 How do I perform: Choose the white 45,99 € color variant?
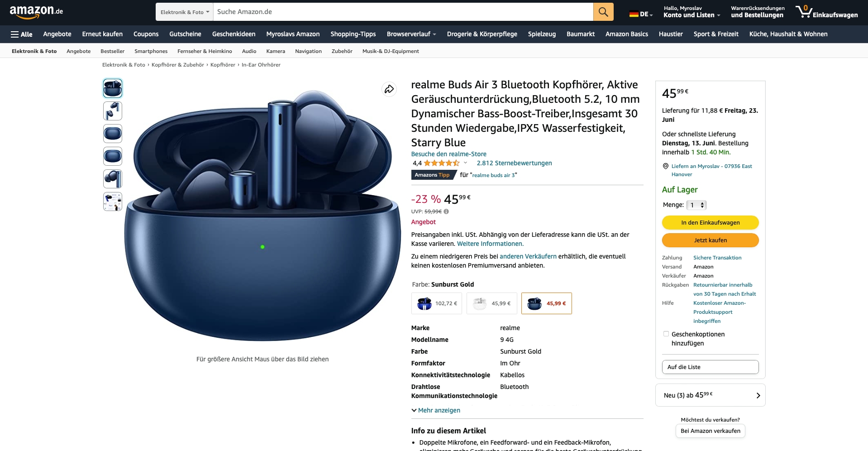(492, 303)
